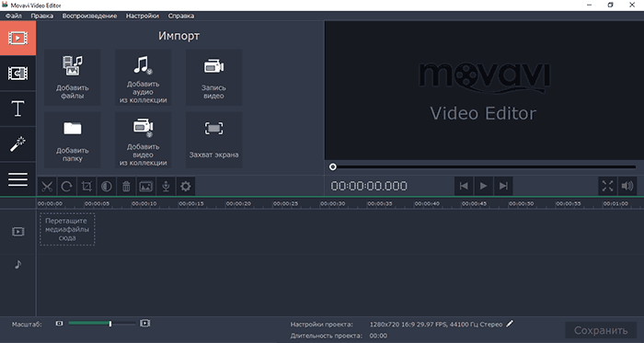Click the Импорт heading
This screenshot has height=343, width=644.
coord(178,36)
